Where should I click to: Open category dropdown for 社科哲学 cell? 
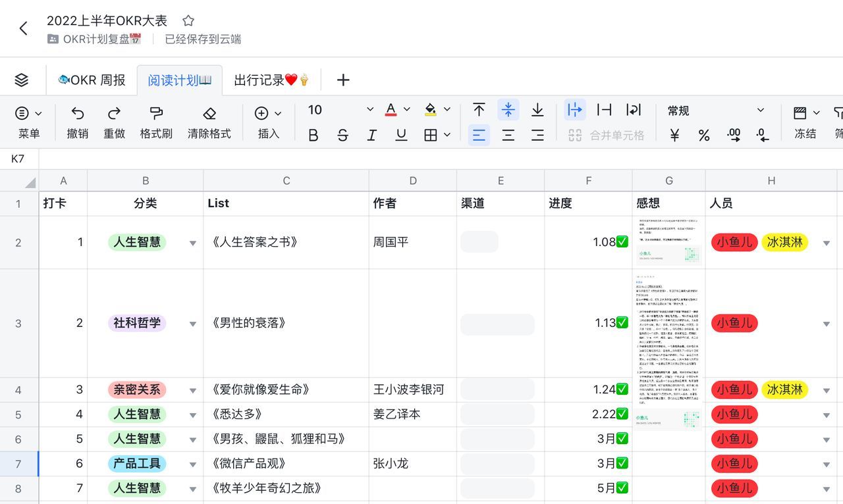coord(193,324)
